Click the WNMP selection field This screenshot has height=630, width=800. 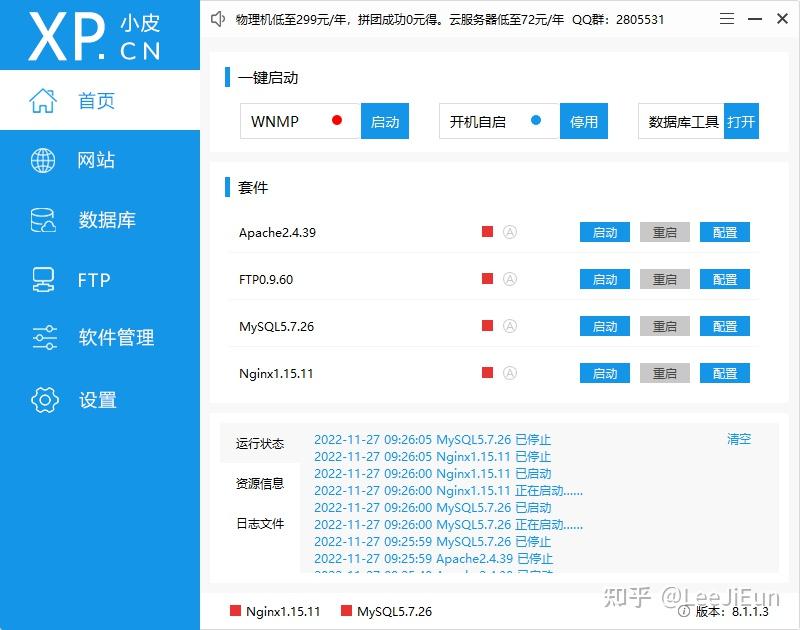tap(301, 121)
